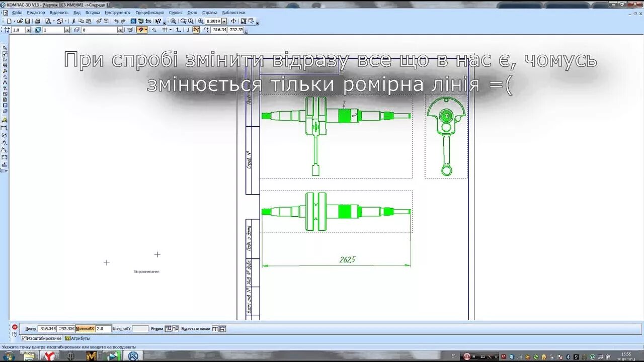This screenshot has height=362, width=644.
Task: Click the Save diskette icon
Action: pyautogui.click(x=27, y=21)
